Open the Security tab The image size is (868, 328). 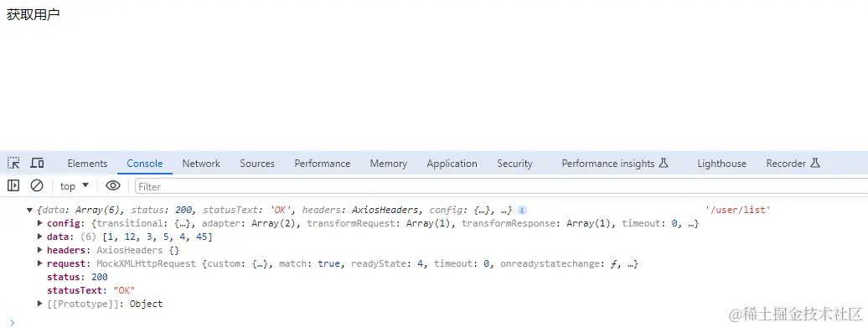pyautogui.click(x=514, y=164)
